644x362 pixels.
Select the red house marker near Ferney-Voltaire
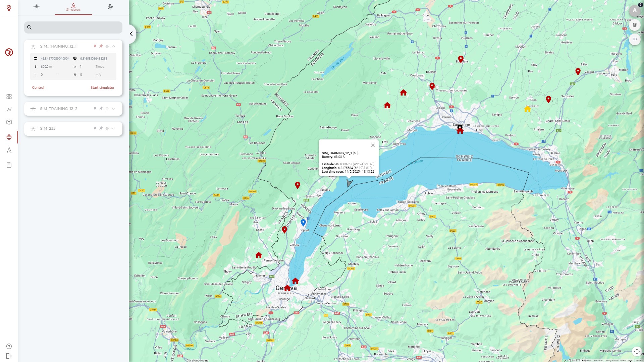click(259, 255)
